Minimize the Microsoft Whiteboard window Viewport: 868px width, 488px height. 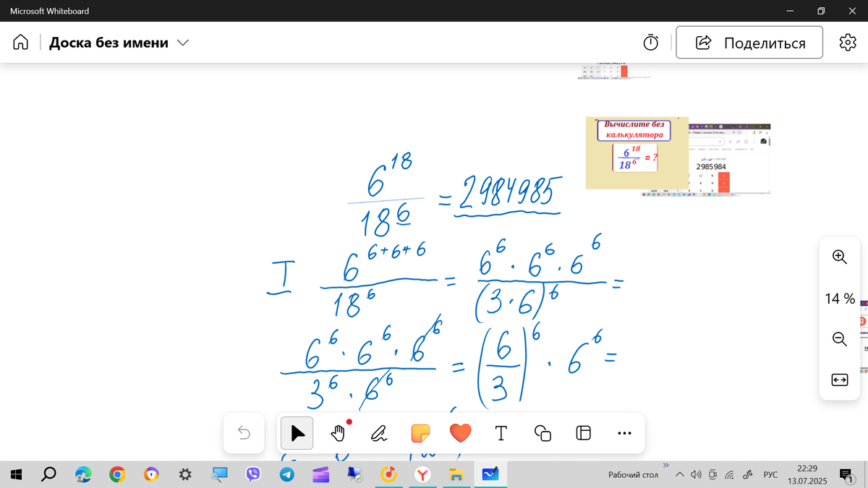pyautogui.click(x=789, y=11)
